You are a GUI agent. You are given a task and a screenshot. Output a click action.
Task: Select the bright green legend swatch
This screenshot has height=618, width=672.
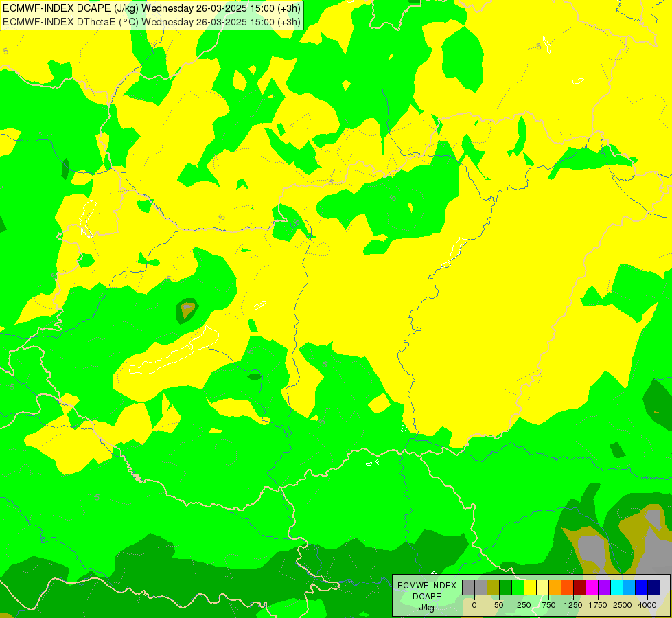tap(518, 587)
